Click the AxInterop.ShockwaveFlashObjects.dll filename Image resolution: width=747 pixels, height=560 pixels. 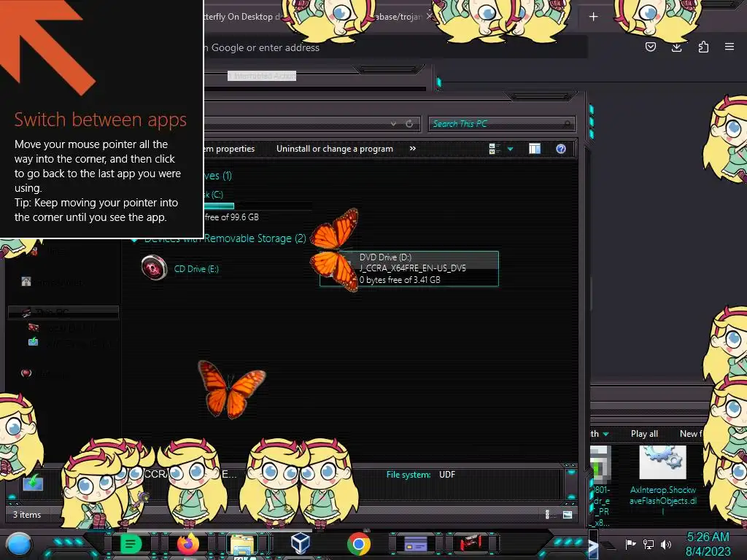(x=662, y=500)
